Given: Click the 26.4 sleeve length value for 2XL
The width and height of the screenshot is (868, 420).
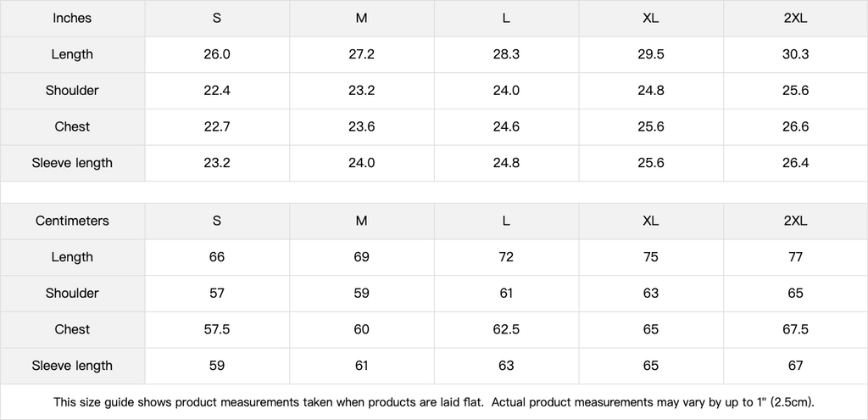Looking at the screenshot, I should [x=795, y=163].
